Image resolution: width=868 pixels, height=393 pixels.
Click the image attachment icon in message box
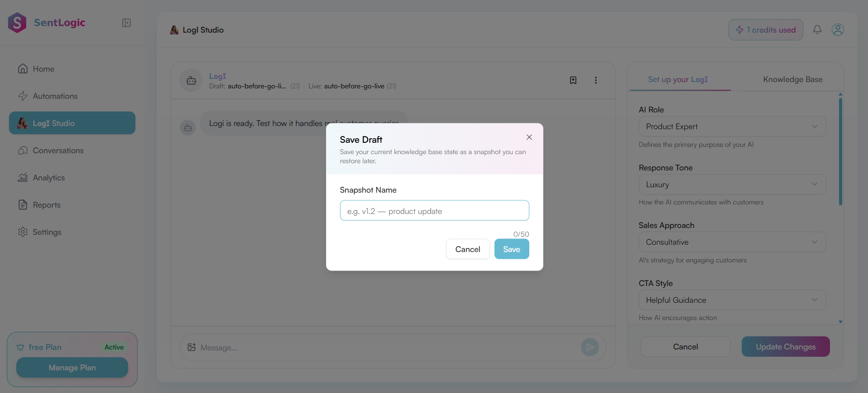(192, 347)
